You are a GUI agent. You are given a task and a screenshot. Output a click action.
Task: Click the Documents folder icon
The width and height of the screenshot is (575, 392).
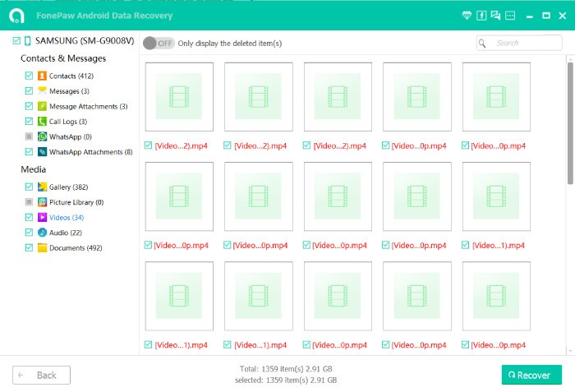[42, 247]
